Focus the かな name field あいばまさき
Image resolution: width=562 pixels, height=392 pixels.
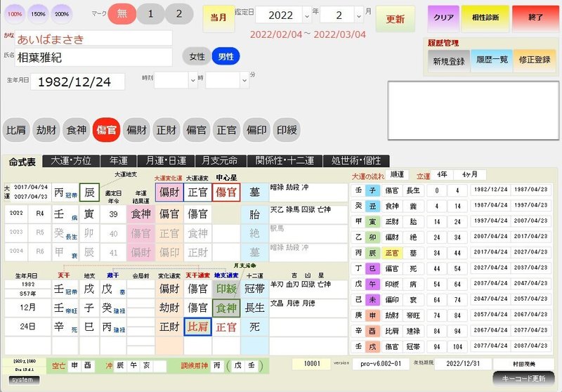(93, 39)
